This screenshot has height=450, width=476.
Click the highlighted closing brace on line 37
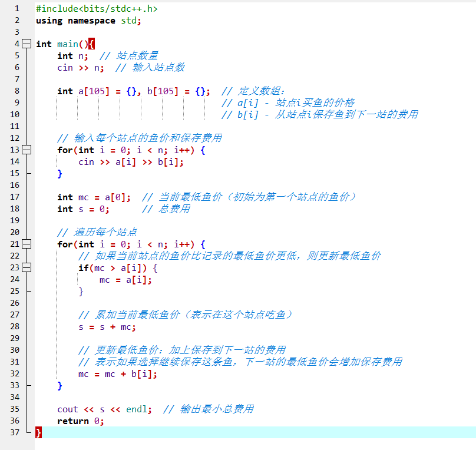coord(38,432)
